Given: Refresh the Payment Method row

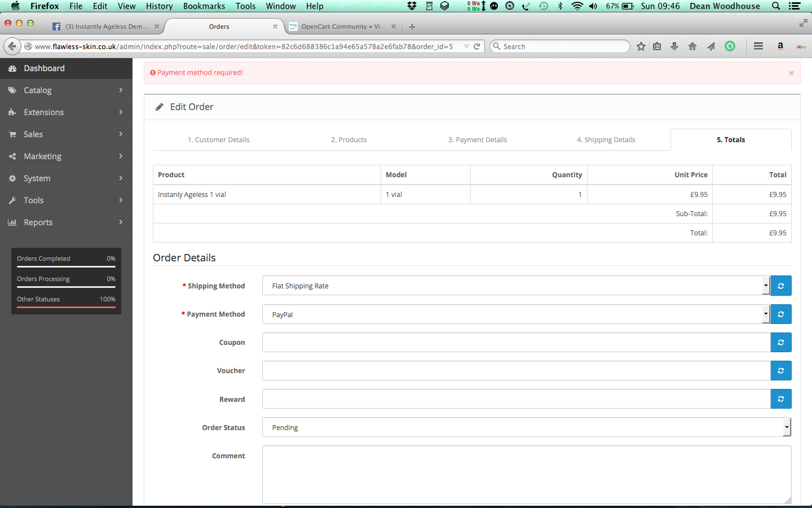Looking at the screenshot, I should coord(781,314).
